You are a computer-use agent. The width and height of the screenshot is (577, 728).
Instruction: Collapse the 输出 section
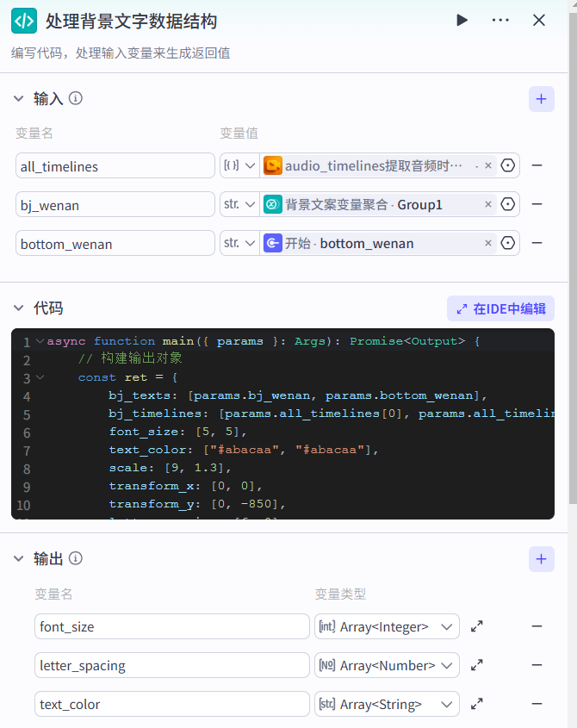click(x=19, y=558)
